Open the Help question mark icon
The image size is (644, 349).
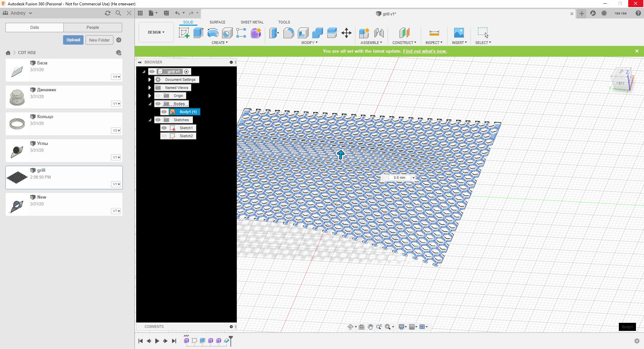click(x=638, y=13)
